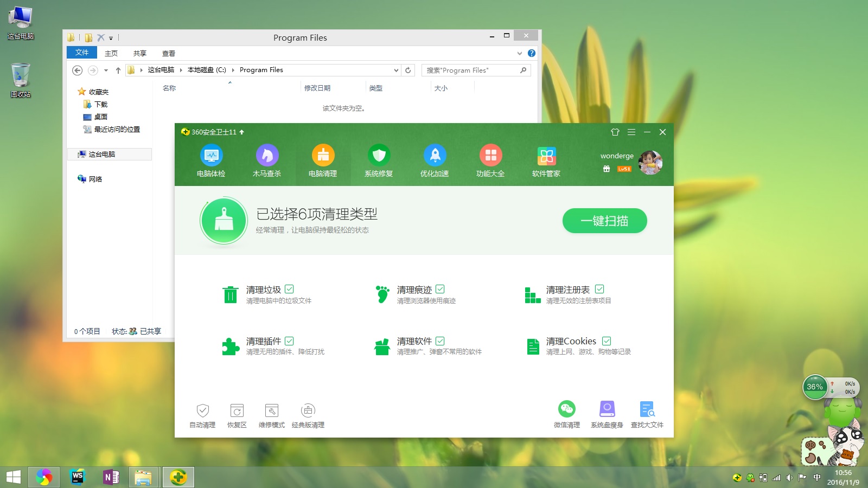Image resolution: width=868 pixels, height=488 pixels.
Task: Open the 优化加速 rocket icon
Action: pos(435,156)
